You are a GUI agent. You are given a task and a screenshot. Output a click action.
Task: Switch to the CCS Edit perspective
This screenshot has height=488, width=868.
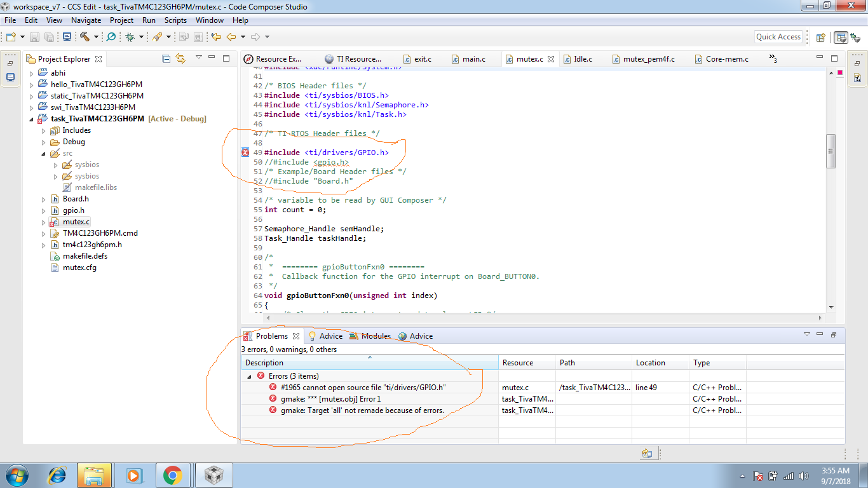pyautogui.click(x=841, y=37)
